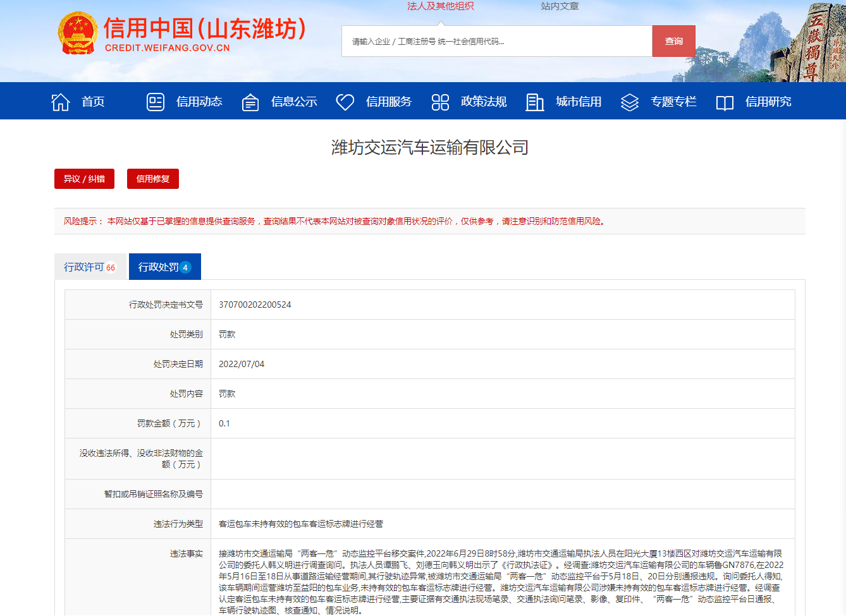Click the 信用修复 button
This screenshot has width=846, height=616.
point(153,179)
